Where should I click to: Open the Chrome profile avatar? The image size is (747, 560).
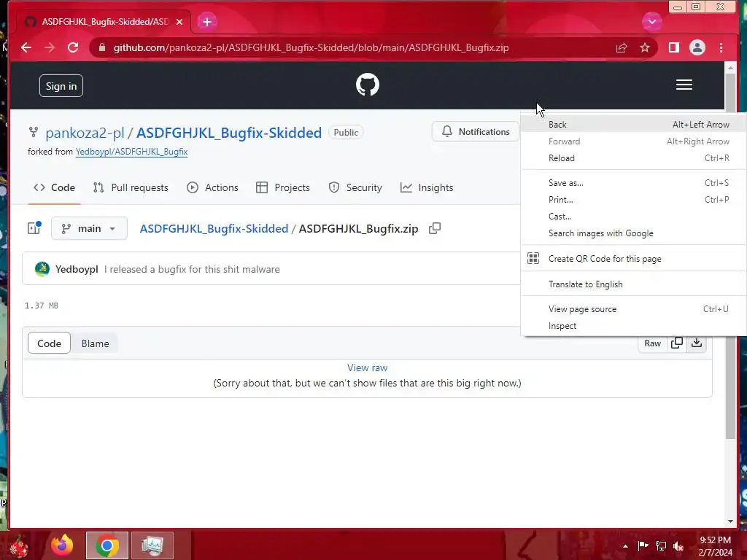697,47
